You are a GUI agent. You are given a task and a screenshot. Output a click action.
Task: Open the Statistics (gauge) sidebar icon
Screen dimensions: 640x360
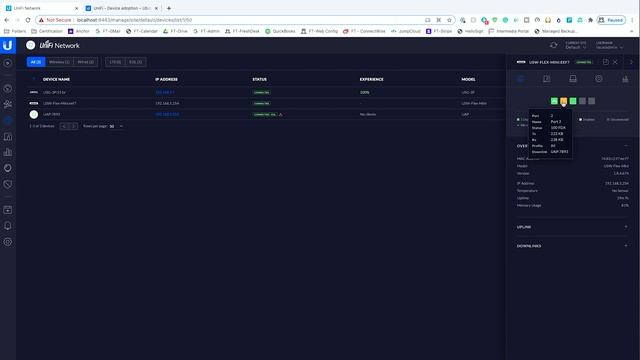tap(8, 88)
